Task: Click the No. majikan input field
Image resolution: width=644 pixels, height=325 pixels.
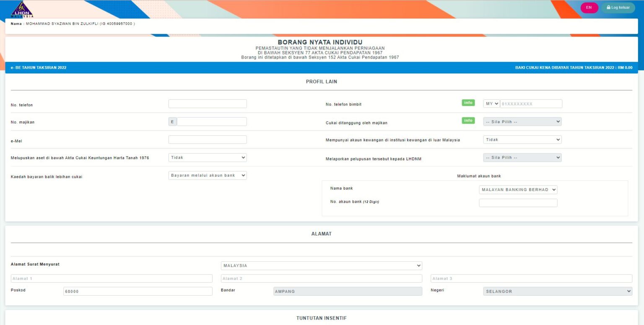Action: [212, 121]
